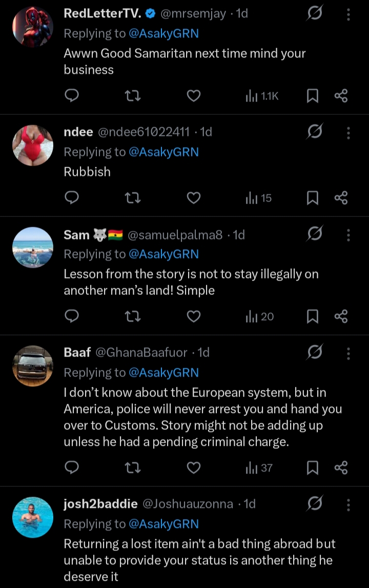369x588 pixels.
Task: Tap Grok icon on josh2baddie's reply
Action: pos(314,504)
